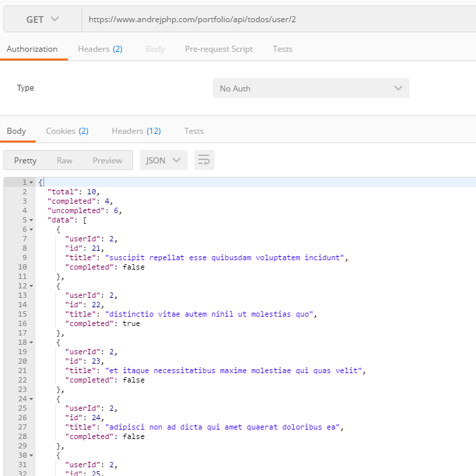The height and width of the screenshot is (476, 476).
Task: Open the response Tests tab
Action: 194,131
